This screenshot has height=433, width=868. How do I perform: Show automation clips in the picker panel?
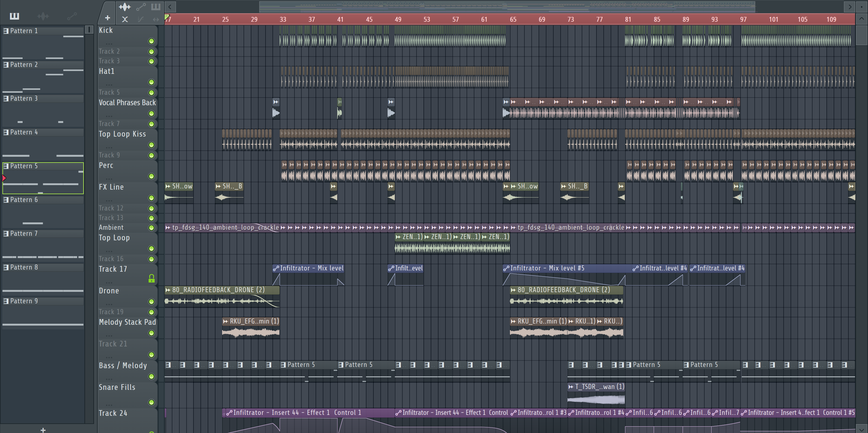72,16
